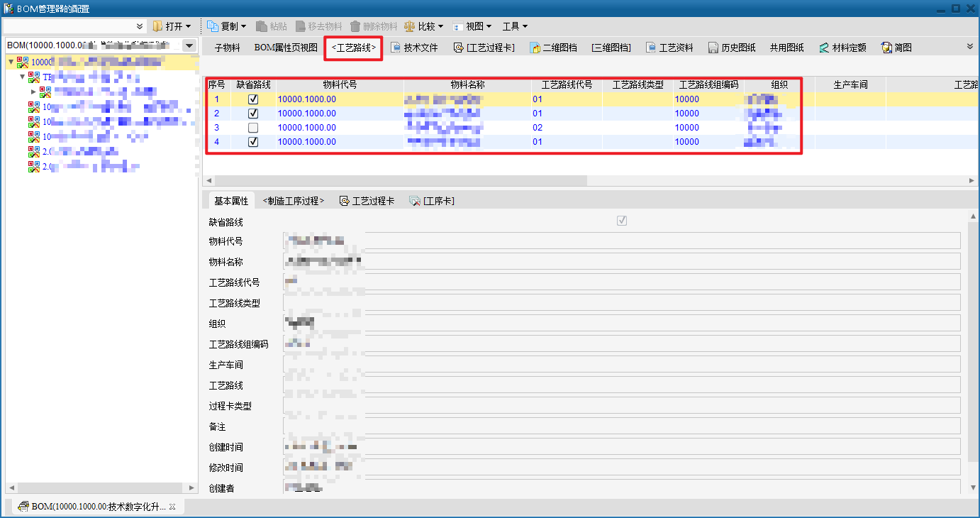Image resolution: width=980 pixels, height=518 pixels.
Task: Click the 工艺路线类型 field in the properties form
Action: 621,302
